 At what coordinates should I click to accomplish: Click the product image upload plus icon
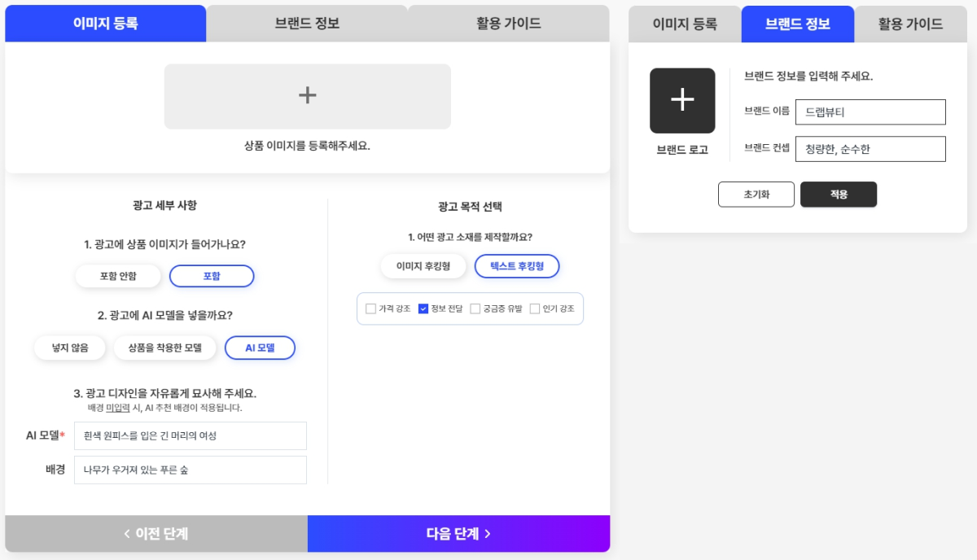click(307, 96)
